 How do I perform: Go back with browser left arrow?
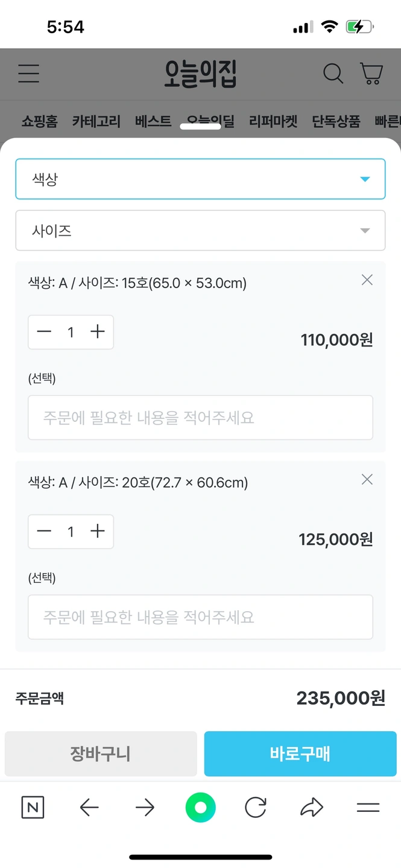click(89, 808)
